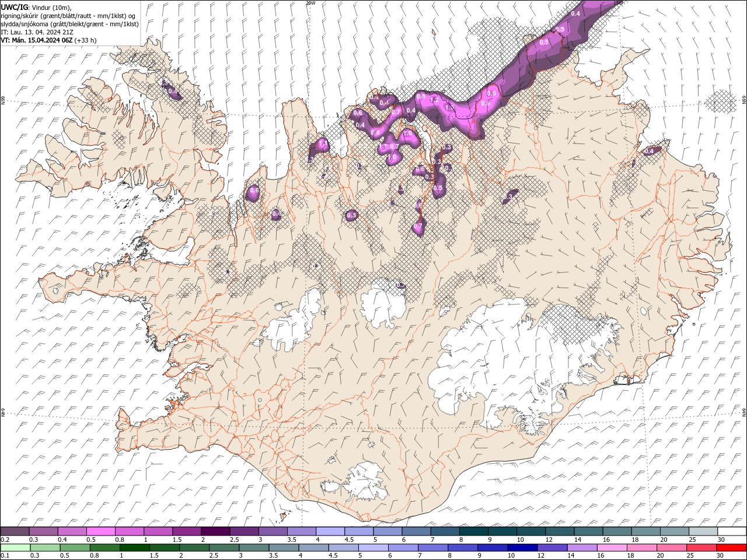The width and height of the screenshot is (747, 560).
Task: Click the 'VT: Mán. 15.04.2024 06Z (+33 h)' text
Action: [49, 40]
